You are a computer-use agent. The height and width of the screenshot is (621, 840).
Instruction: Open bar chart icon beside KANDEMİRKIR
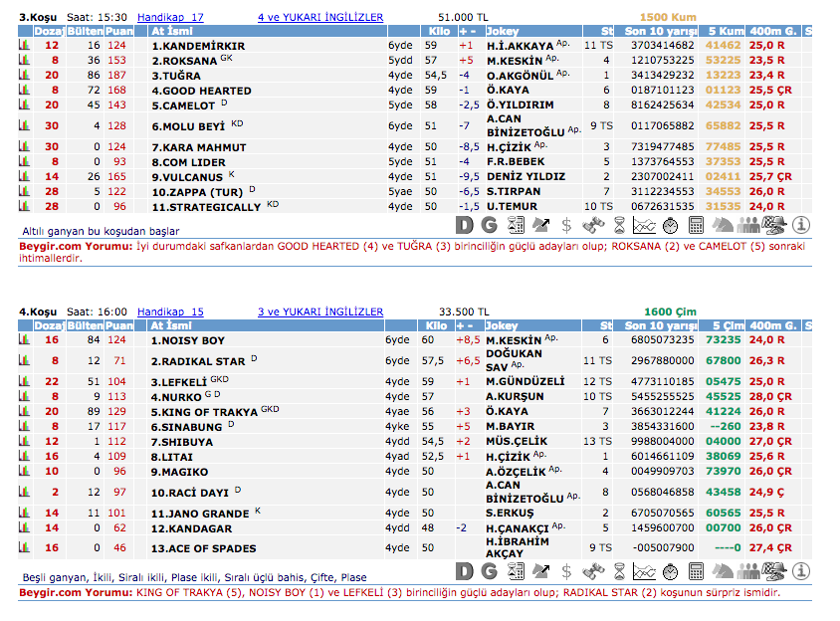tap(25, 46)
